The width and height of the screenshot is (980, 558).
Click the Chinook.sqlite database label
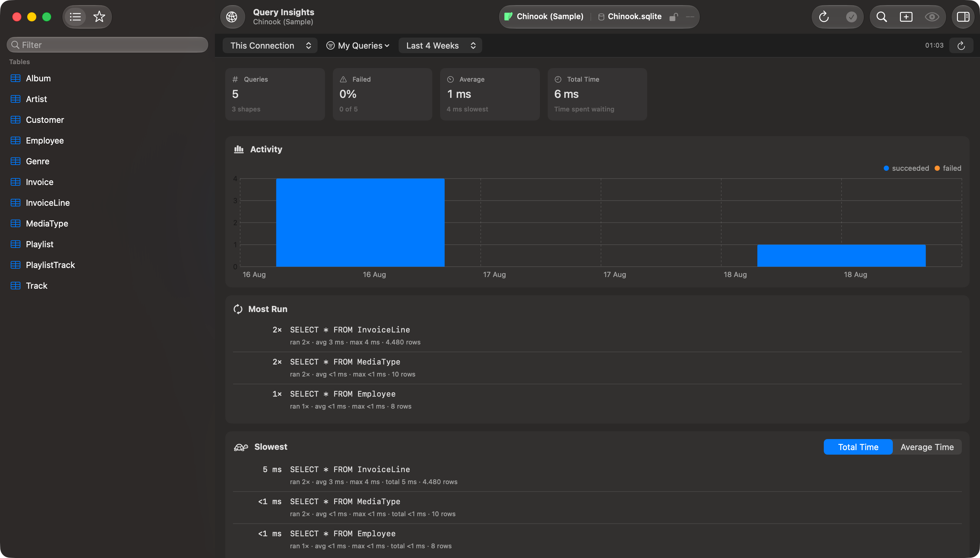[634, 17]
